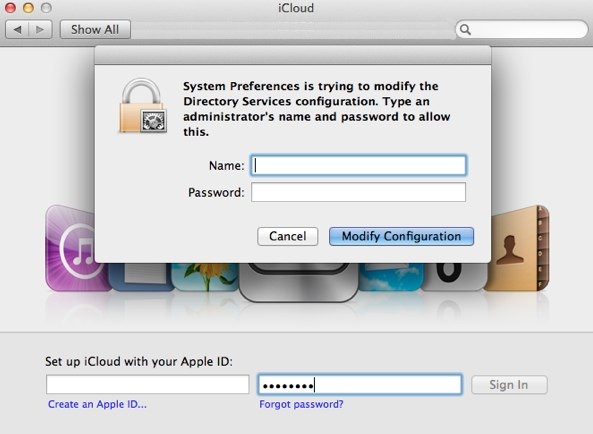Click the sunflower Photo Stream icon
This screenshot has height=434, width=593.
[205, 277]
